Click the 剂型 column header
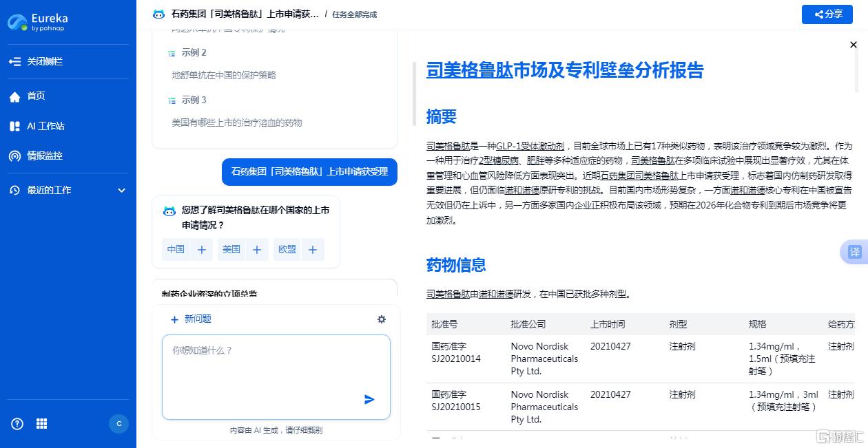The height and width of the screenshot is (448, 868). click(x=678, y=324)
